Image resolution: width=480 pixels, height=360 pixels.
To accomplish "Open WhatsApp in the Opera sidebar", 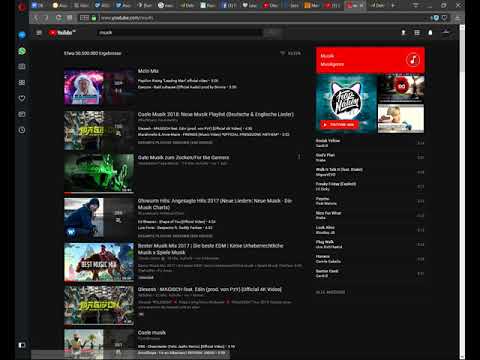I will pos(22,51).
